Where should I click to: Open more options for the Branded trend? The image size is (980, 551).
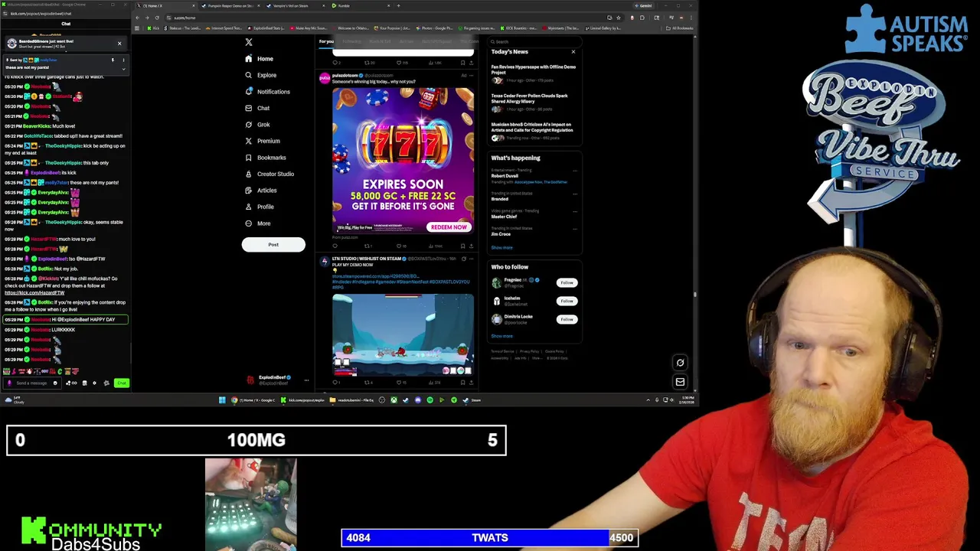(x=575, y=194)
